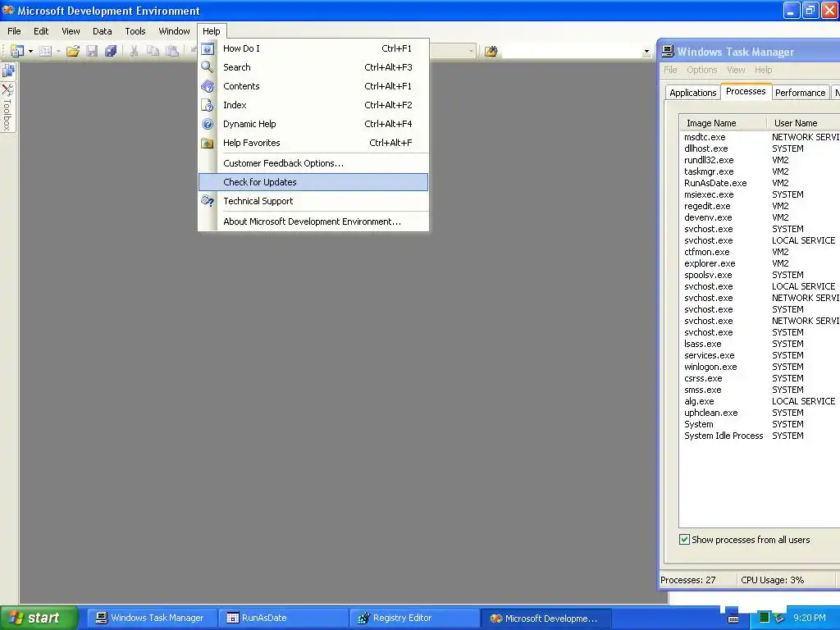Click the Find in Files toolbar icon
Viewport: 840px width, 630px height.
pos(491,52)
